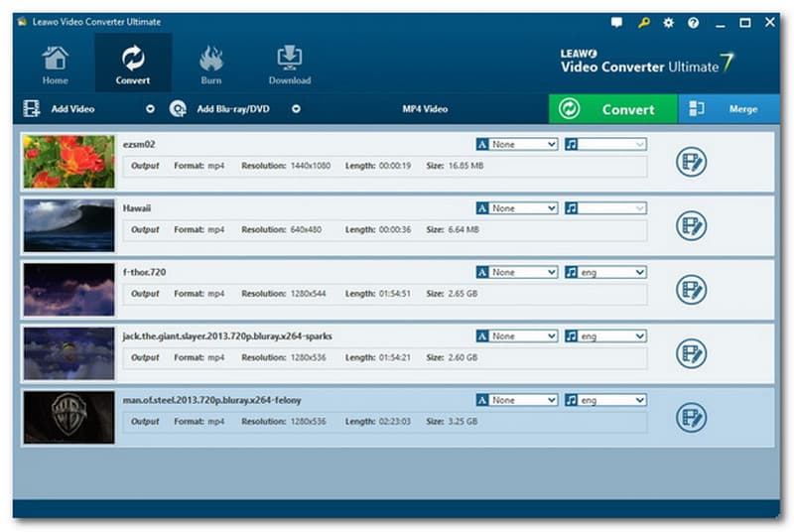This screenshot has height=532, width=794.
Task: Switch to the Burn tab
Action: [x=211, y=65]
